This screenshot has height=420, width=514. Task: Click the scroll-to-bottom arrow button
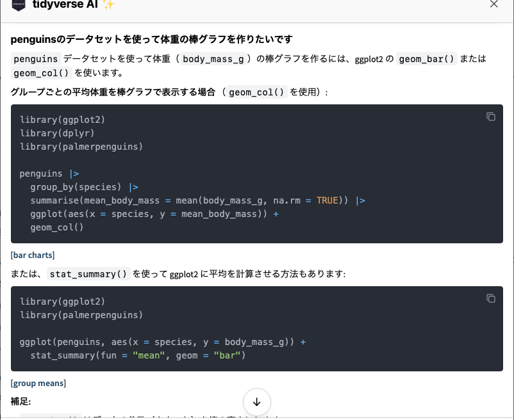(x=257, y=402)
